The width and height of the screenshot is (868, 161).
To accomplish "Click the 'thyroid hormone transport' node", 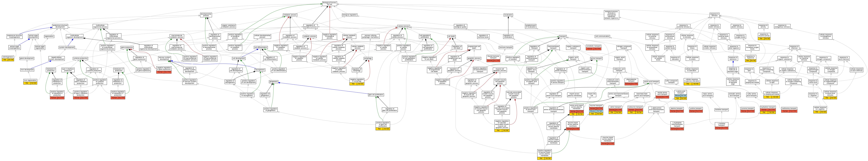I will (x=493, y=58).
